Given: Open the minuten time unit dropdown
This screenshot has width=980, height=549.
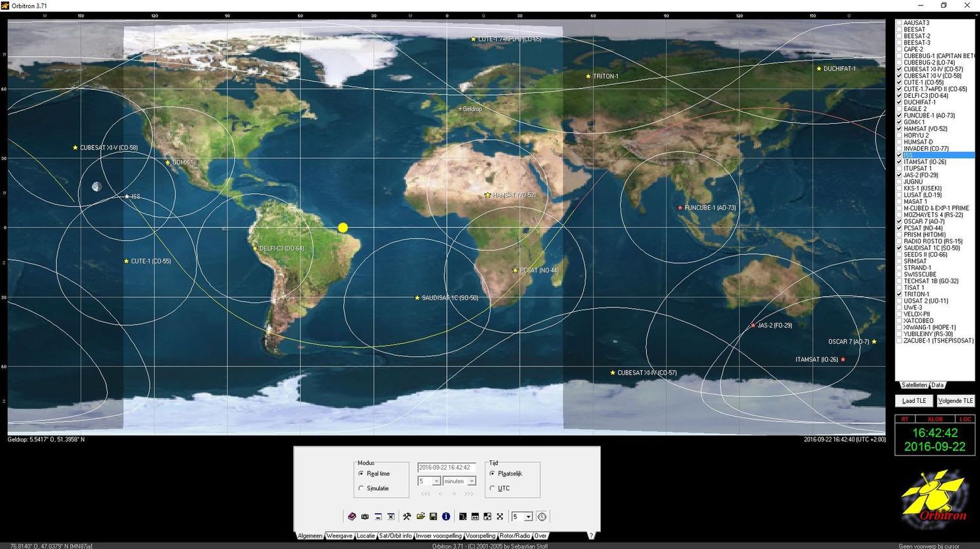Looking at the screenshot, I should 471,481.
